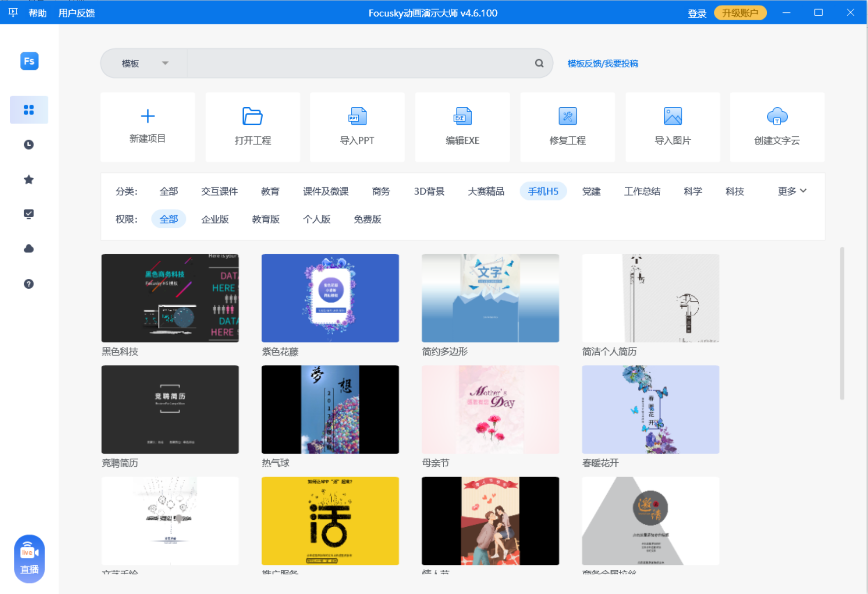The image size is (868, 594).
Task: Open a project via 打开工程
Action: (253, 127)
